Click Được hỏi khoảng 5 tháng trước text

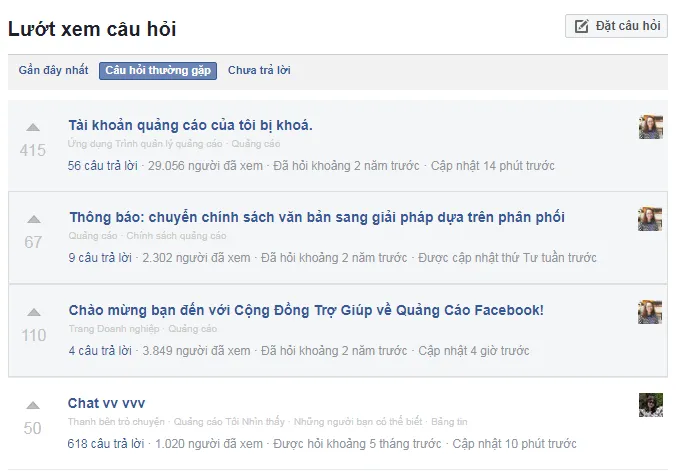point(357,444)
